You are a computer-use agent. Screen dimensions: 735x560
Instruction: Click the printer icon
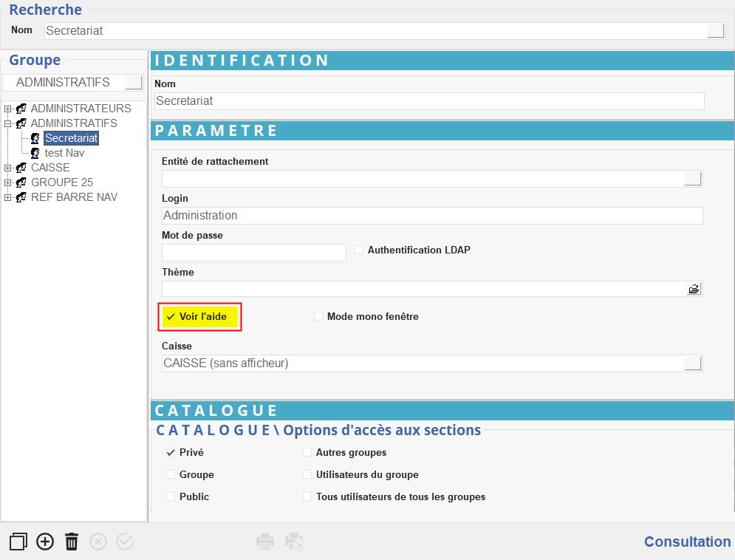265,542
